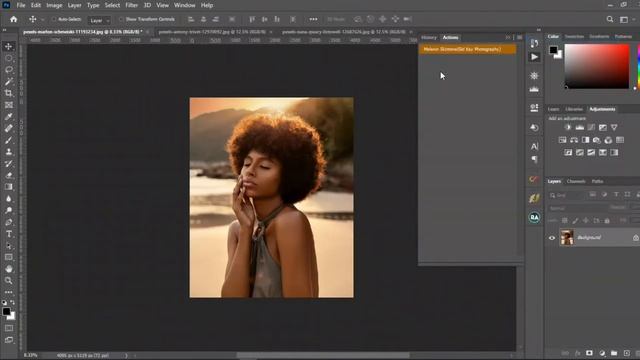Switch to the Paths tab
This screenshot has width=640, height=360.
pos(597,181)
